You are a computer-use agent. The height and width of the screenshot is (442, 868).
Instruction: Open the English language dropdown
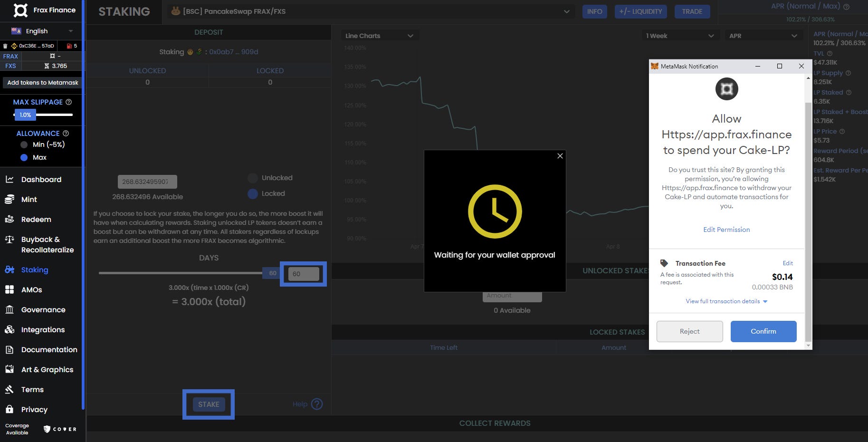point(42,31)
